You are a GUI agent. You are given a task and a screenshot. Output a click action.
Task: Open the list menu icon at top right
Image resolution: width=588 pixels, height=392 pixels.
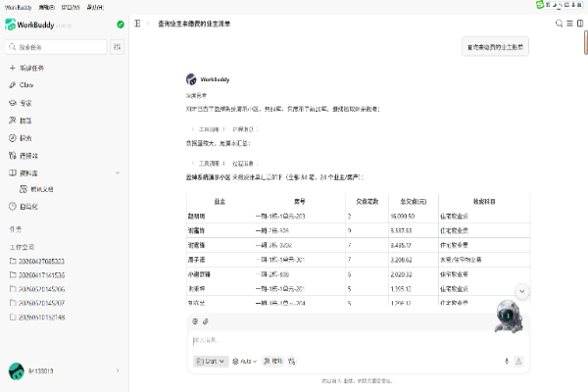pos(569,24)
